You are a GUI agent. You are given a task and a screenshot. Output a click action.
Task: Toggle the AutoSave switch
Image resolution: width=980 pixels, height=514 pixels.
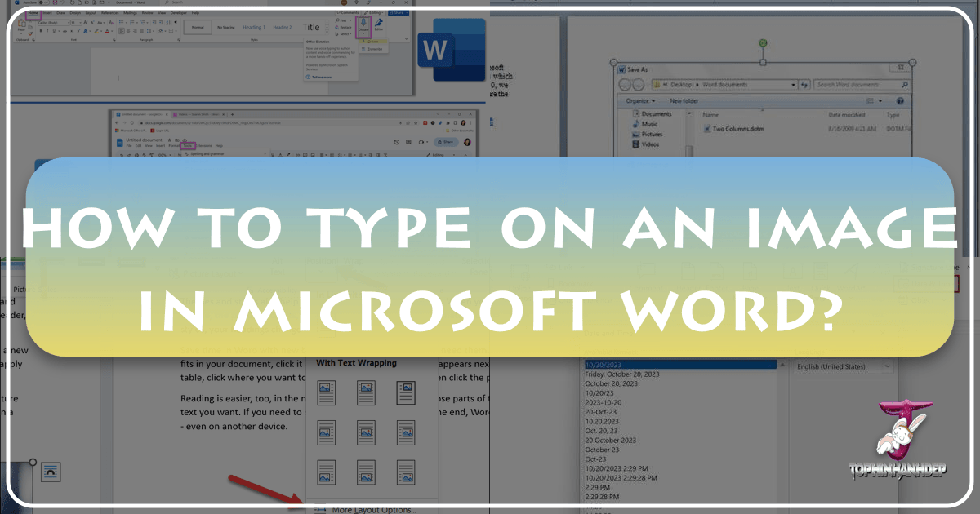pos(43,2)
